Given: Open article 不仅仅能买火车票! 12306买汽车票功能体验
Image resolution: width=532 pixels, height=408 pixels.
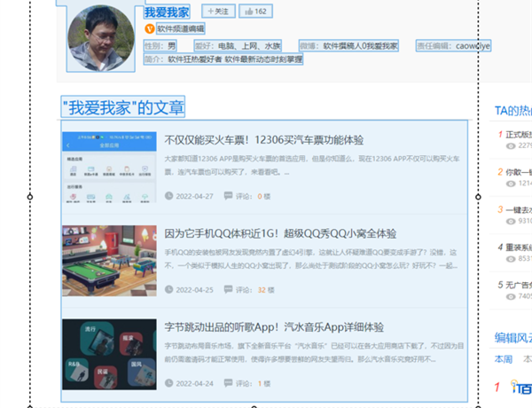Looking at the screenshot, I should [264, 140].
